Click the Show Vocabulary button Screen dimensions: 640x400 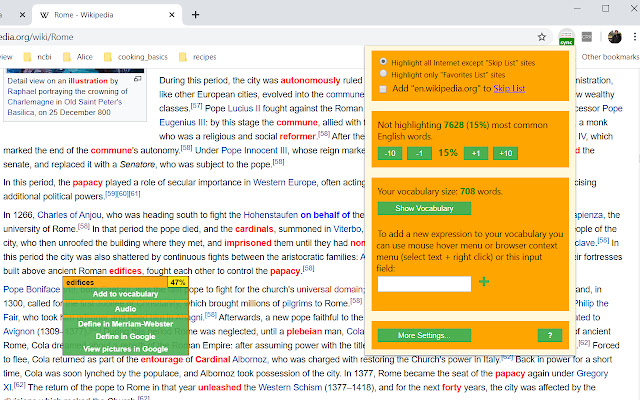coord(424,208)
